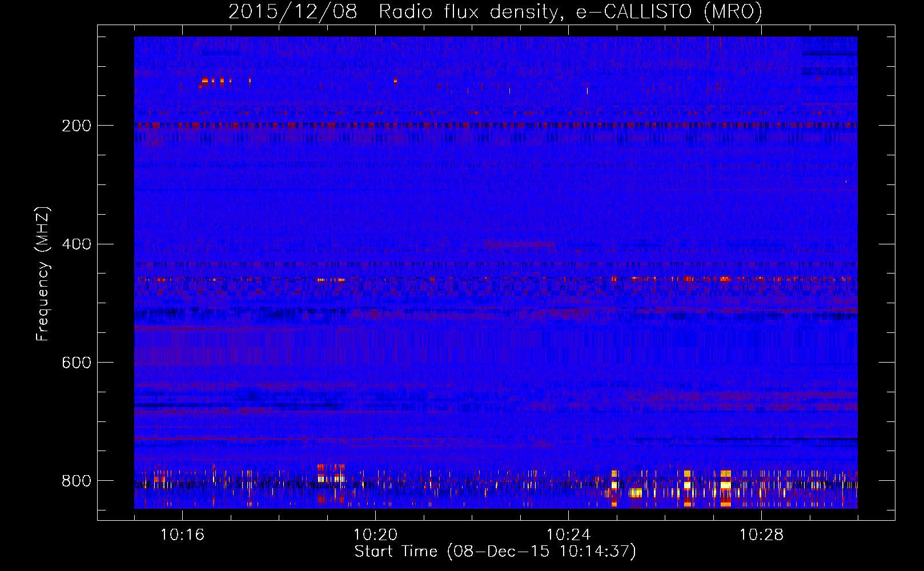Click the 10:24 time tick label
924x571 pixels.
568,534
